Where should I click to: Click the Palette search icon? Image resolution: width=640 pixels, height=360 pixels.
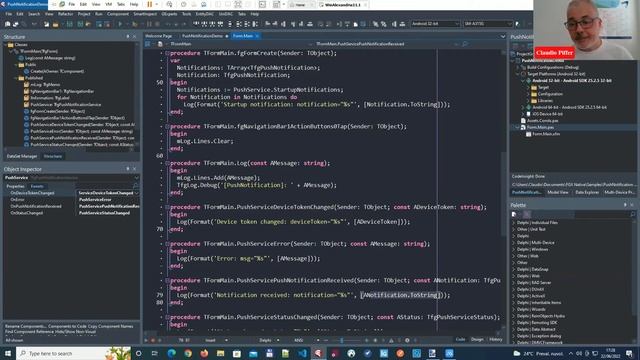click(632, 214)
